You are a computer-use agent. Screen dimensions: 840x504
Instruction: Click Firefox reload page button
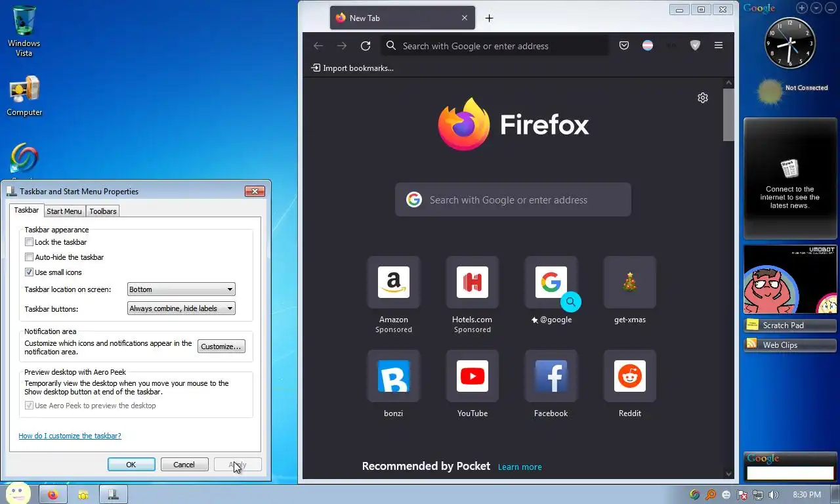click(x=366, y=46)
